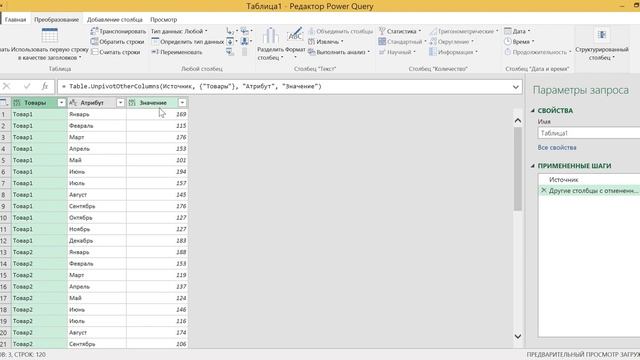
Task: Click the Транспонировать button
Action: pos(118,31)
